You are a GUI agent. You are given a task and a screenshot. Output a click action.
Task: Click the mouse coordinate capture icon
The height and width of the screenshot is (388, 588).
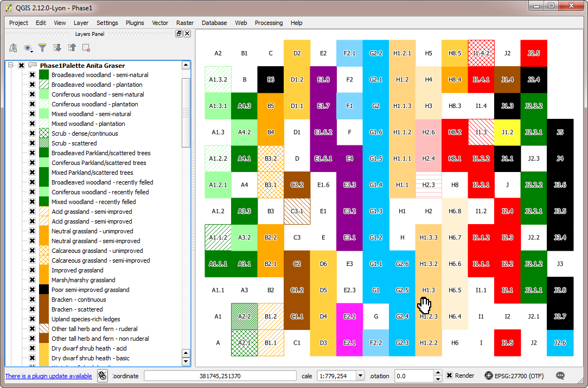(x=103, y=376)
